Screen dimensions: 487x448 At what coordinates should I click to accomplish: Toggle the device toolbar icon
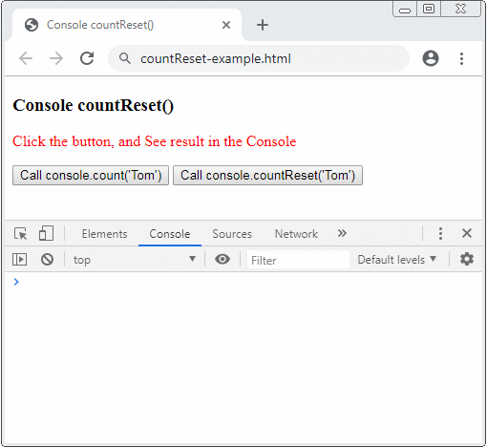point(46,233)
